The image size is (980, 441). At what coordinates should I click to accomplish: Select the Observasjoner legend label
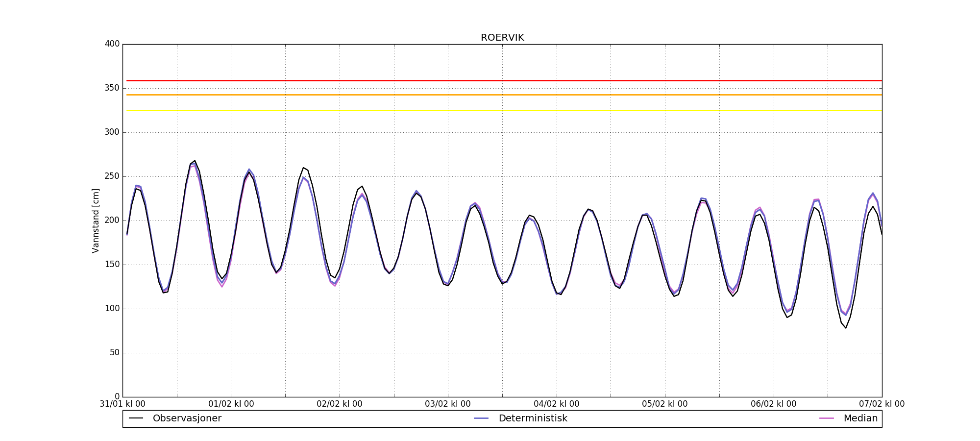(187, 418)
